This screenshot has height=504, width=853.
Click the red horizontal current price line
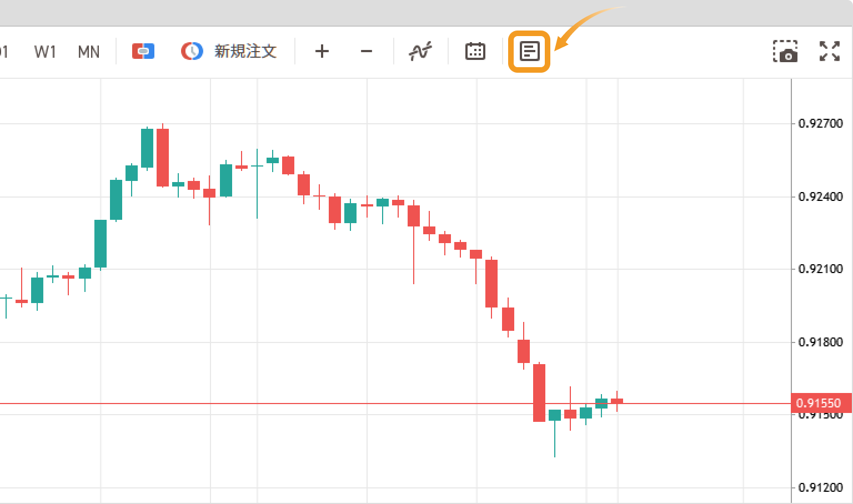click(x=278, y=404)
